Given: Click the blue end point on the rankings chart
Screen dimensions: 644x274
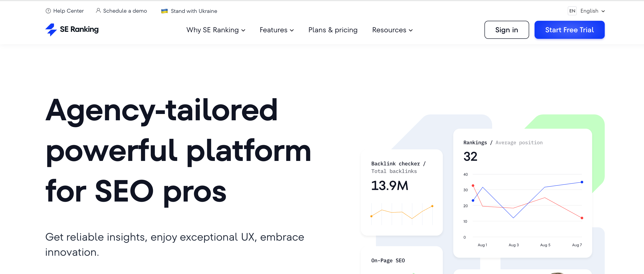Looking at the screenshot, I should click(582, 182).
